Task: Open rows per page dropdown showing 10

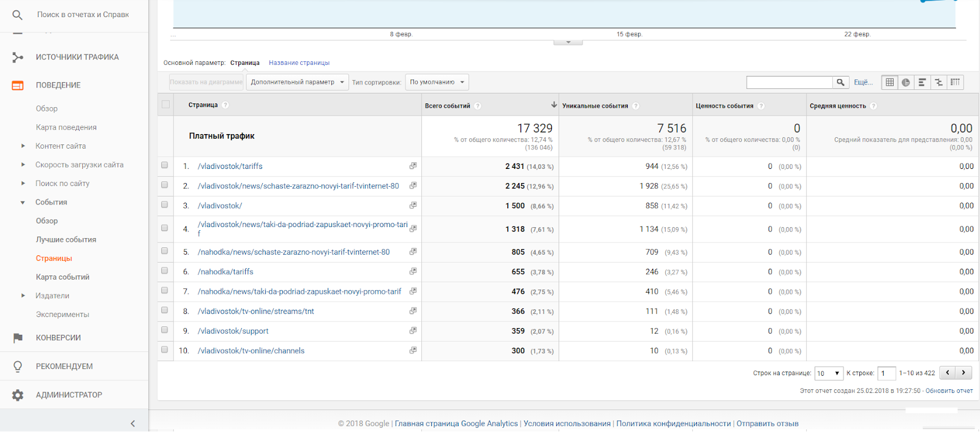Action: pyautogui.click(x=828, y=373)
